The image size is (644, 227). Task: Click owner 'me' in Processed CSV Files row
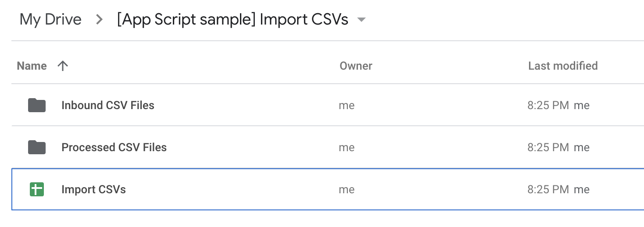click(347, 147)
